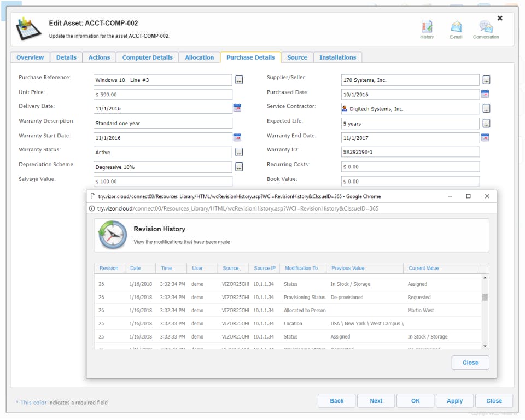
Task: Open calendar picker for Delivery Date
Action: click(237, 108)
